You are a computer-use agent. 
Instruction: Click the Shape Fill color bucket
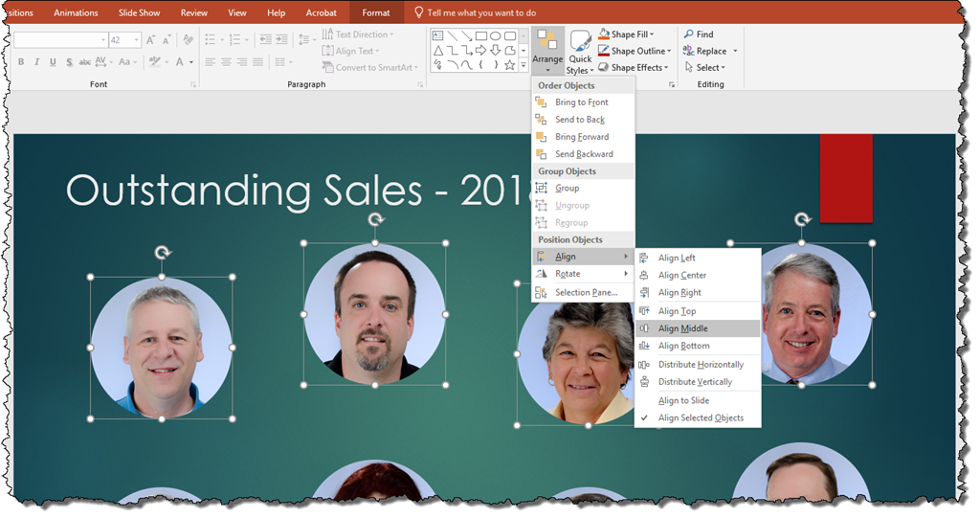click(604, 34)
